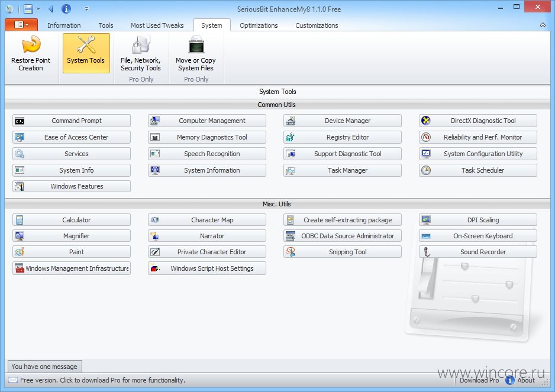The height and width of the screenshot is (392, 555).
Task: Click the Create self-extracting package icon
Action: pyautogui.click(x=291, y=220)
